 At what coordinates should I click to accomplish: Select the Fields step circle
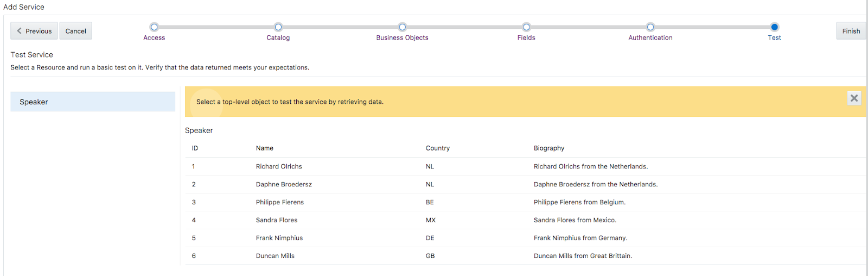(x=526, y=27)
